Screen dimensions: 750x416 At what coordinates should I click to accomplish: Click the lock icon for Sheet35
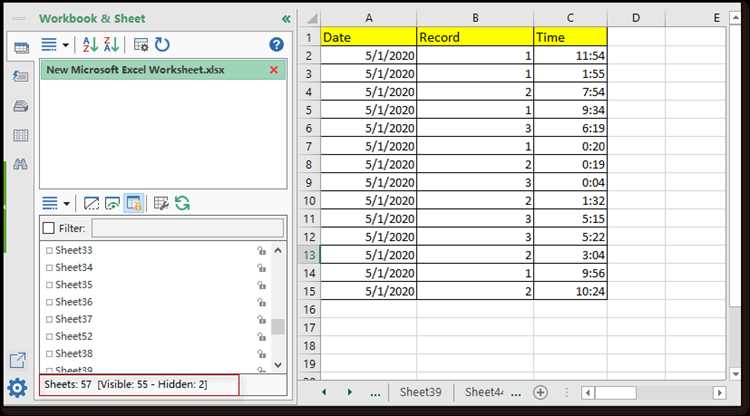click(x=261, y=285)
